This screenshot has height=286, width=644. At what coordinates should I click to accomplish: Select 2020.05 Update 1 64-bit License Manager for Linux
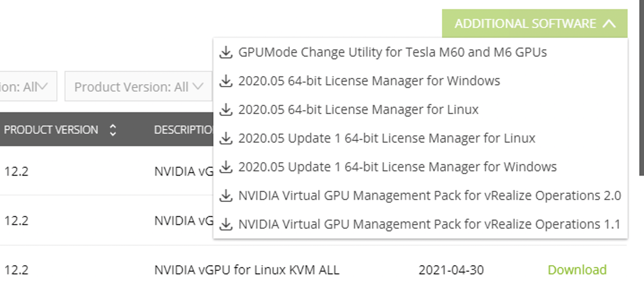(387, 138)
